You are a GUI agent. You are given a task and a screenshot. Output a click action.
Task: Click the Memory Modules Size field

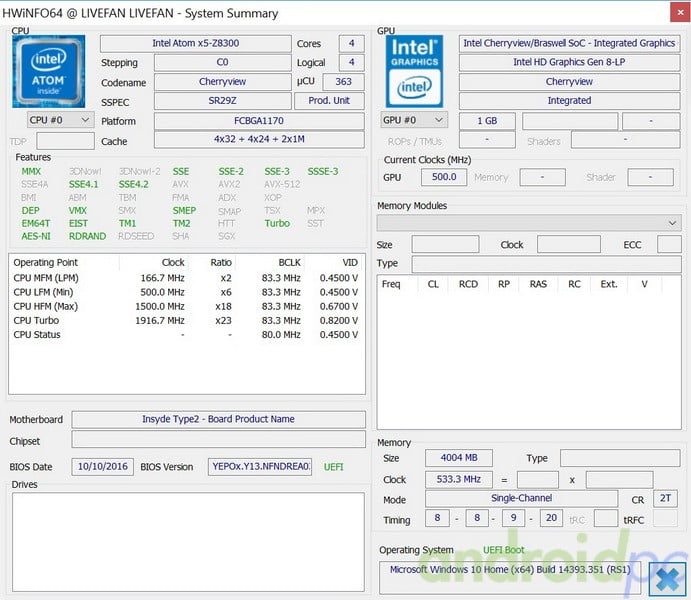click(x=445, y=244)
